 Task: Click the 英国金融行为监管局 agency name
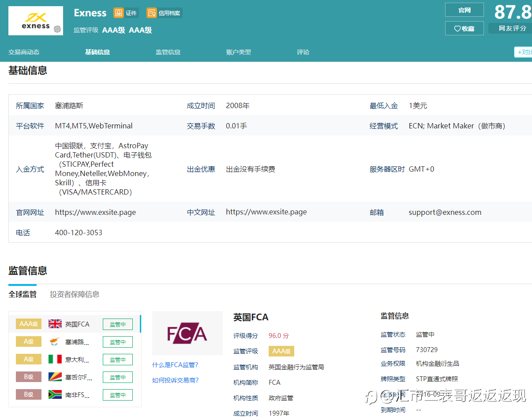[296, 367]
